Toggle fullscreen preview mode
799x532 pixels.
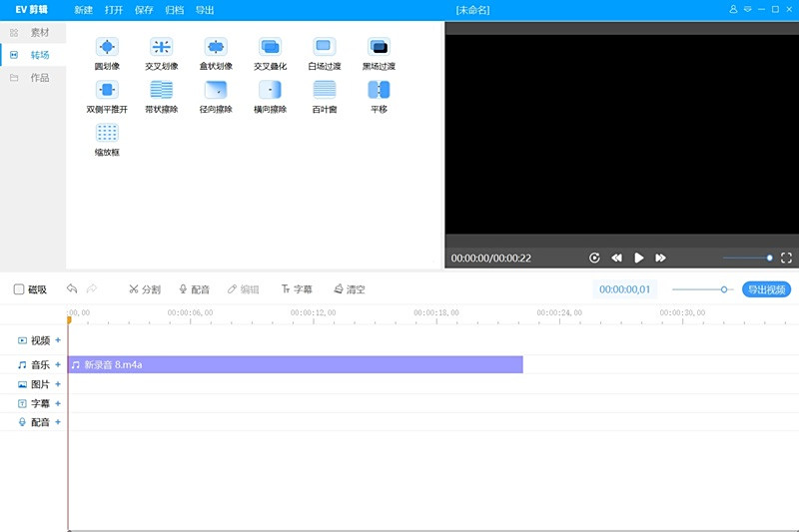(x=786, y=258)
